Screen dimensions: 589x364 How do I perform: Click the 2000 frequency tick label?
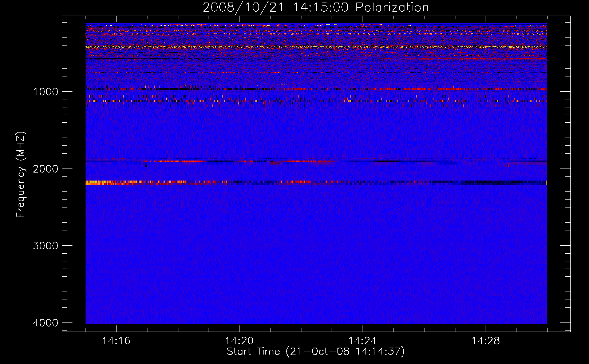(46, 169)
